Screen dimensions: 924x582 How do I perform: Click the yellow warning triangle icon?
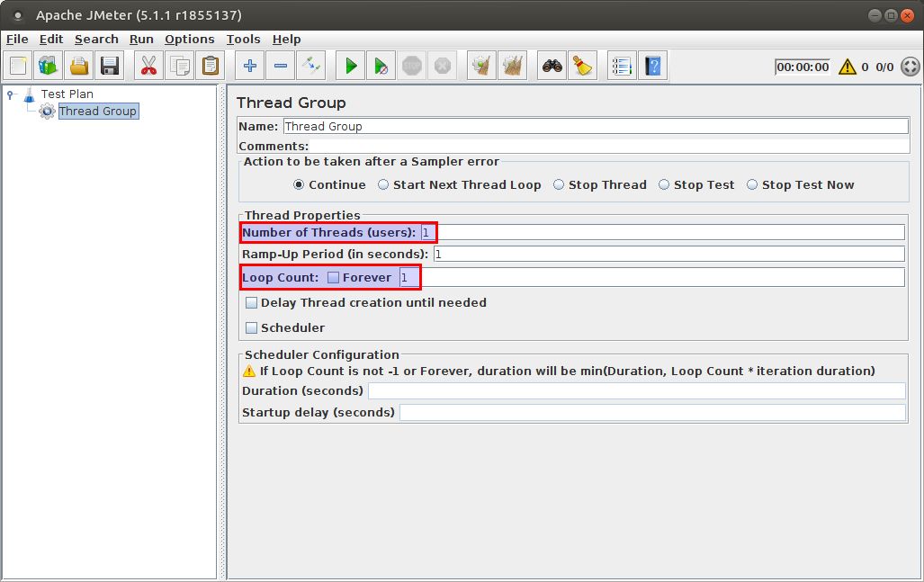click(848, 67)
